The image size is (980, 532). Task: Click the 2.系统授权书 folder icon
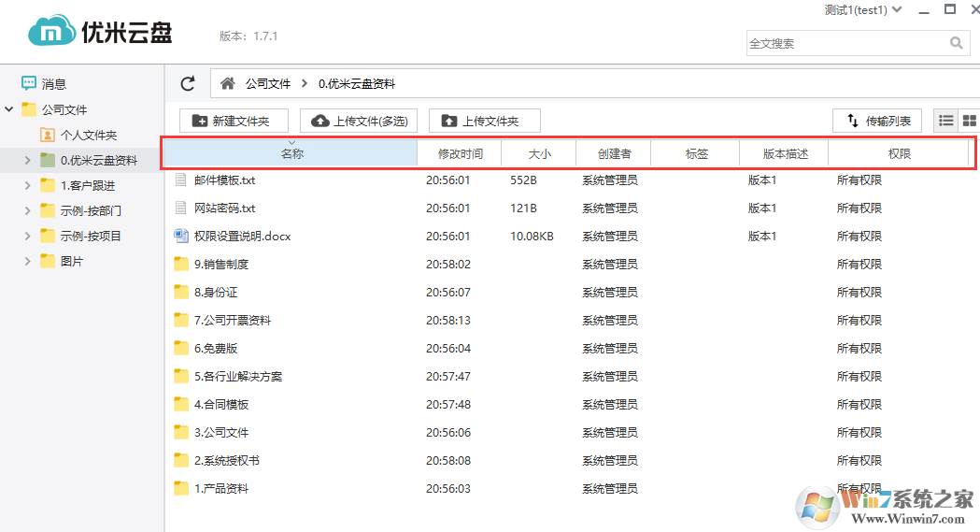pyautogui.click(x=180, y=460)
